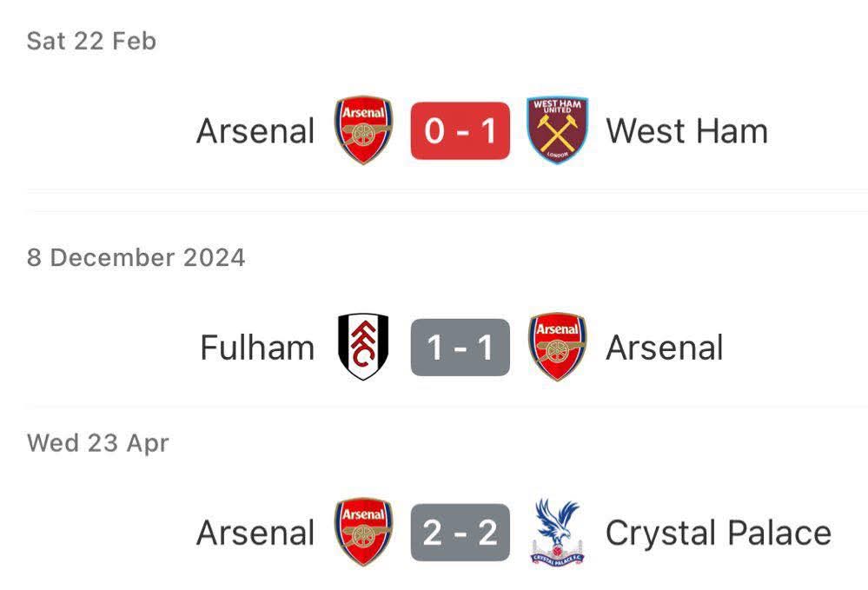Select the Crystal Palace team name
Image resolution: width=868 pixels, height=590 pixels.
pyautogui.click(x=718, y=533)
